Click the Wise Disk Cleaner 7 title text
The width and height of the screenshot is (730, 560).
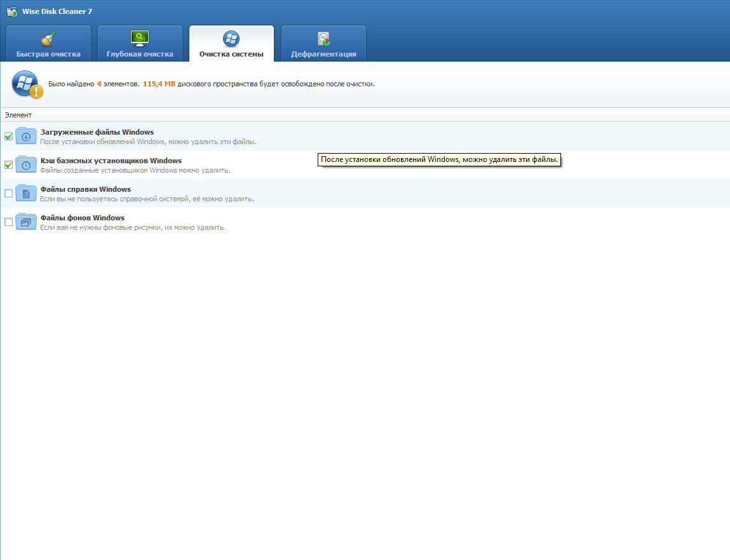[x=57, y=11]
